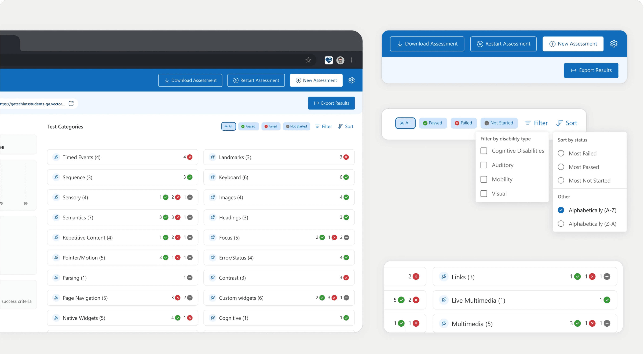Choose Alphabetically (Z-A) radio option
This screenshot has width=644, height=354.
(x=561, y=224)
